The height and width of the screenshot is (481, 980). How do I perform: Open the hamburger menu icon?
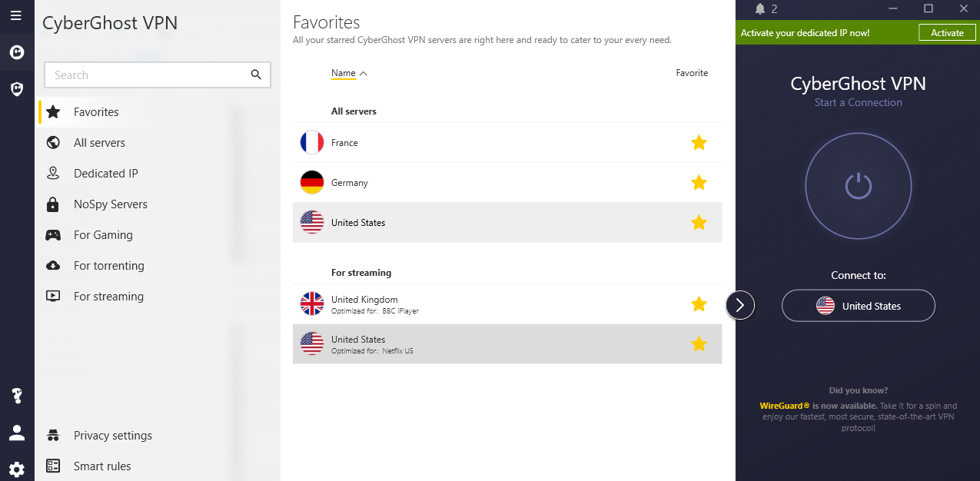(x=16, y=15)
